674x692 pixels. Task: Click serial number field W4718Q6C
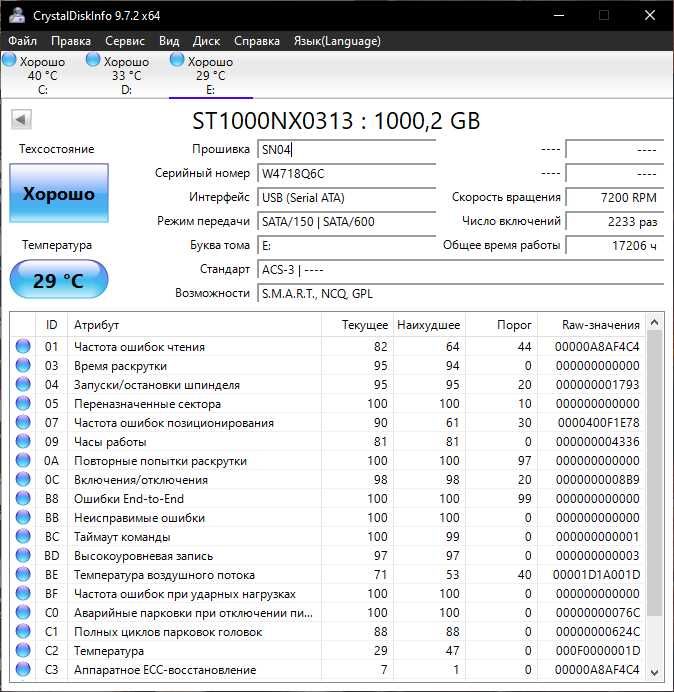tap(346, 173)
